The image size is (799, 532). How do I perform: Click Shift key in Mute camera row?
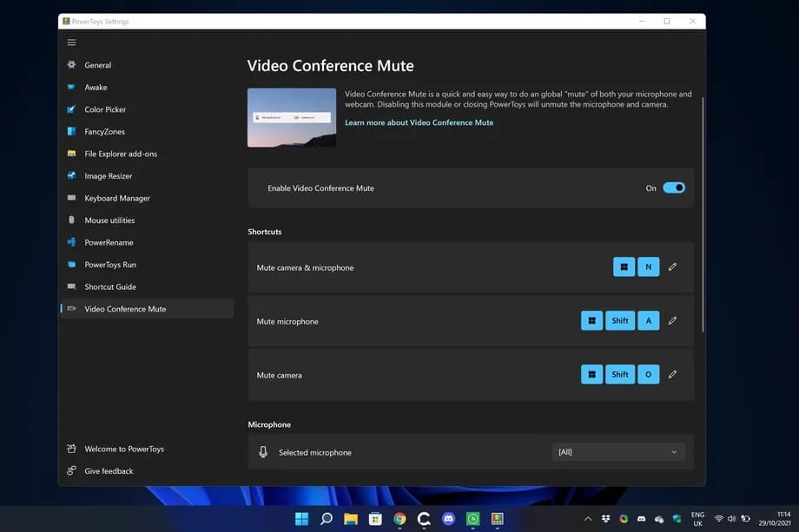(x=620, y=374)
